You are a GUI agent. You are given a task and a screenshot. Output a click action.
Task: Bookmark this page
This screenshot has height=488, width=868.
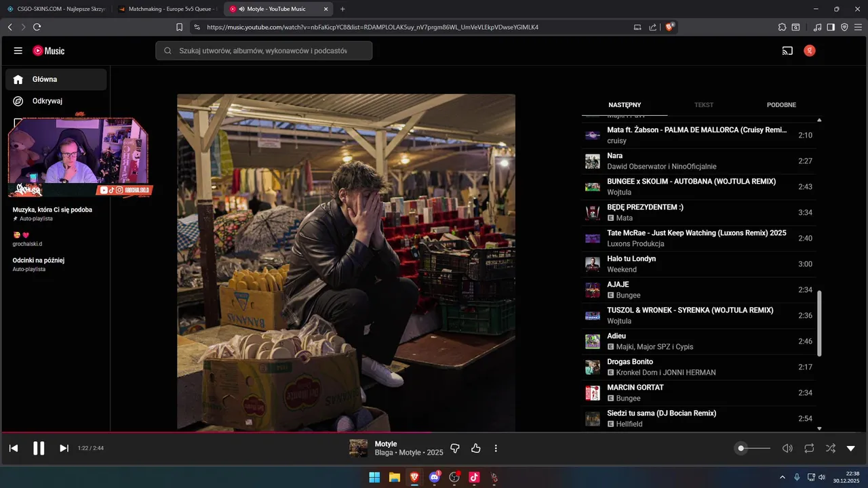click(x=179, y=27)
